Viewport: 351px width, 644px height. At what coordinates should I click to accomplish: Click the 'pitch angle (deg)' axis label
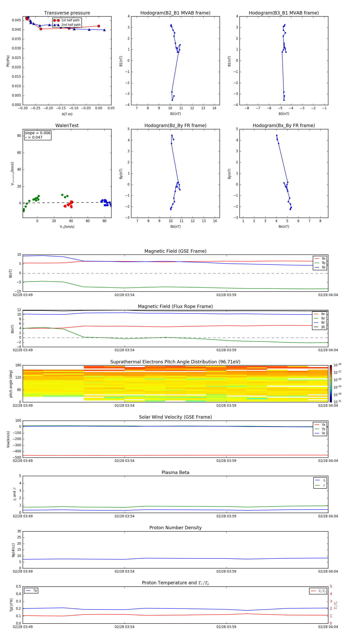pyautogui.click(x=11, y=384)
